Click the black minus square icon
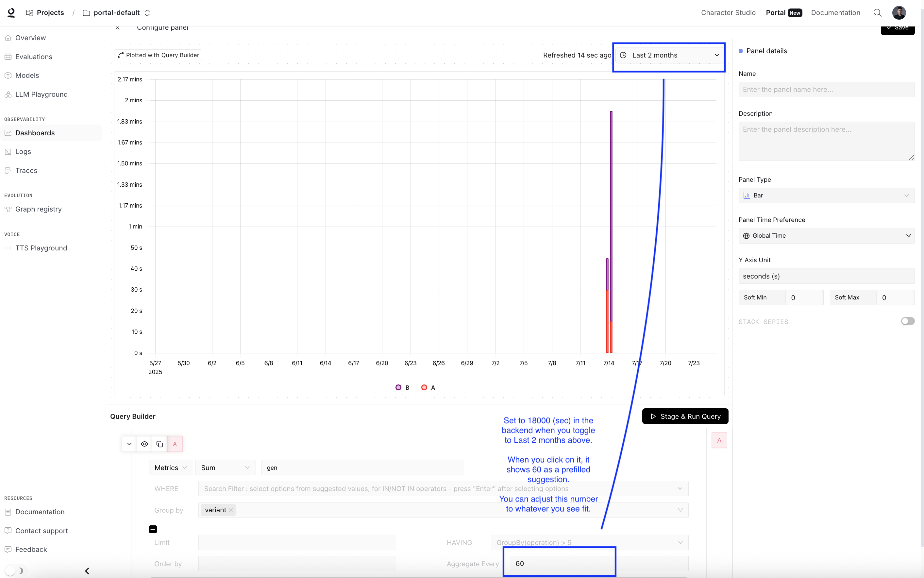 pos(153,529)
